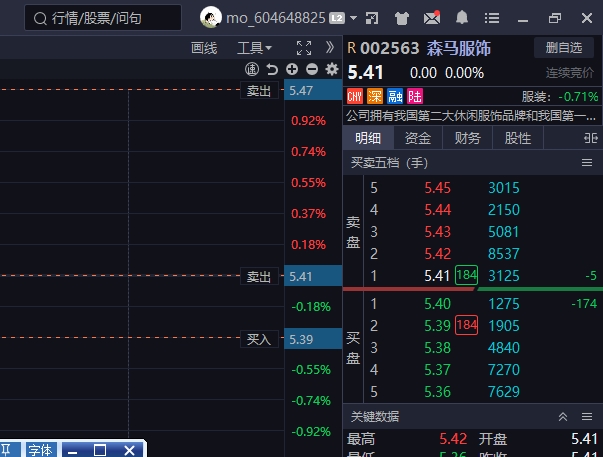Viewport: 603px width, 457px height.
Task: Click the 字体 font button
Action: (x=40, y=450)
